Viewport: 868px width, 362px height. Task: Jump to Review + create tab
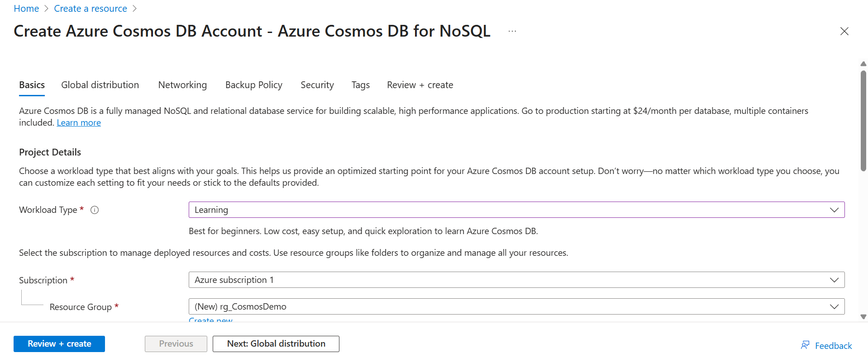point(420,85)
